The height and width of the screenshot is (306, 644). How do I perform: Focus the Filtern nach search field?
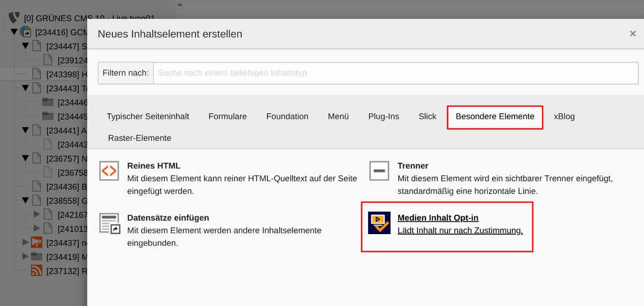click(396, 73)
